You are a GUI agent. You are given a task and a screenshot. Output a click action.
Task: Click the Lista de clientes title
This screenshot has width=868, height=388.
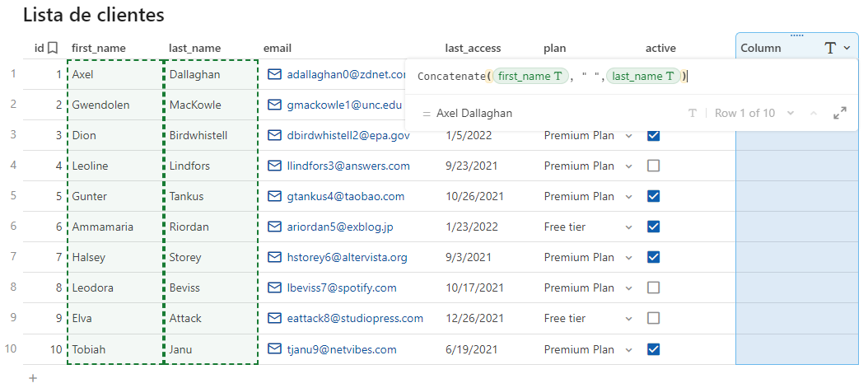coord(93,14)
